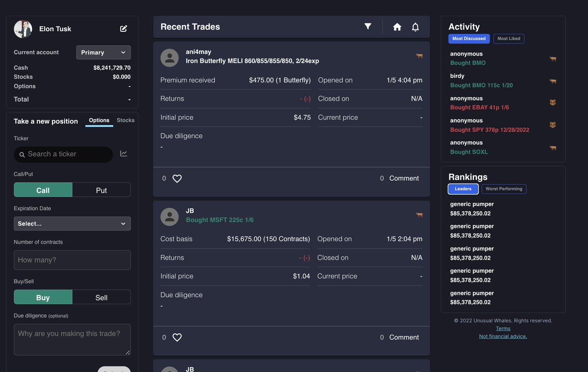The width and height of the screenshot is (588, 372).
Task: Click JB avatar on MSFT trade
Action: (170, 217)
